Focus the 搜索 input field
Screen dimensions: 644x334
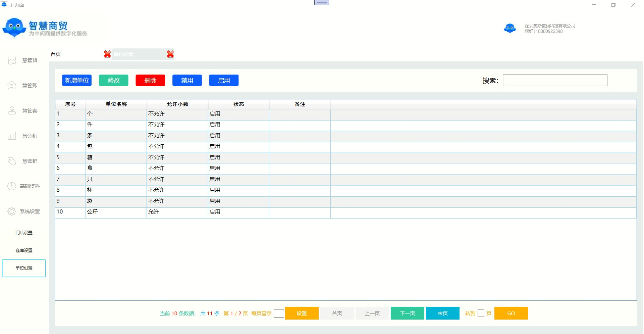tap(555, 80)
